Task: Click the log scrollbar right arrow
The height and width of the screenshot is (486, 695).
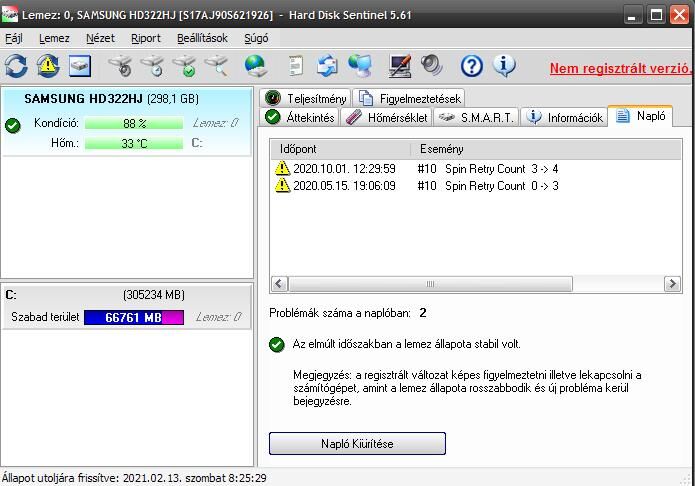Action: tap(672, 284)
